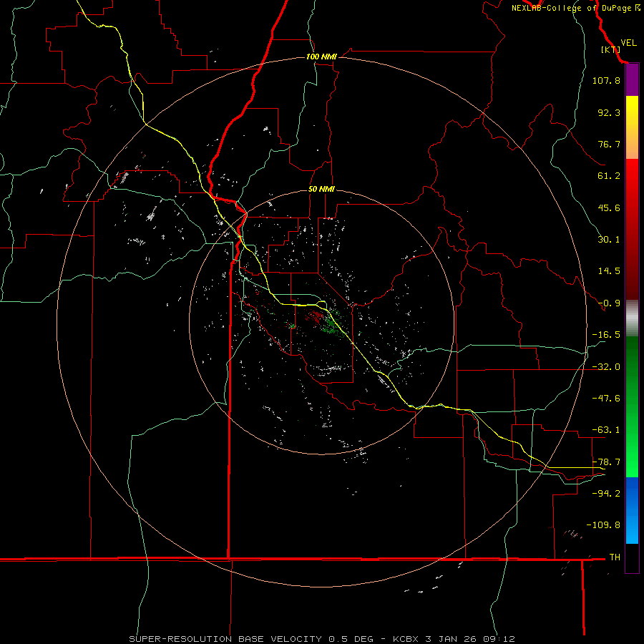Select the 45.6 scale value

tap(609, 208)
